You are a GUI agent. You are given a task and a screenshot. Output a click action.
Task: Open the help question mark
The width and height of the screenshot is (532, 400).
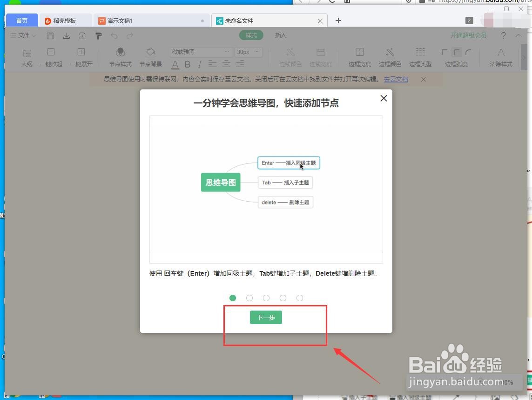(x=504, y=35)
